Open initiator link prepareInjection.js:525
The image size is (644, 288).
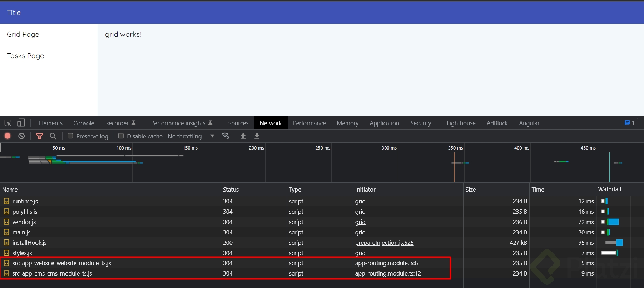click(384, 243)
